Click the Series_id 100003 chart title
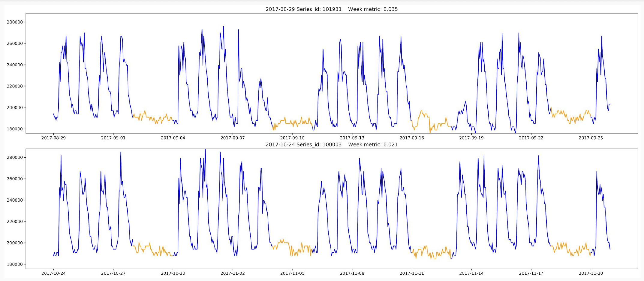 [331, 144]
